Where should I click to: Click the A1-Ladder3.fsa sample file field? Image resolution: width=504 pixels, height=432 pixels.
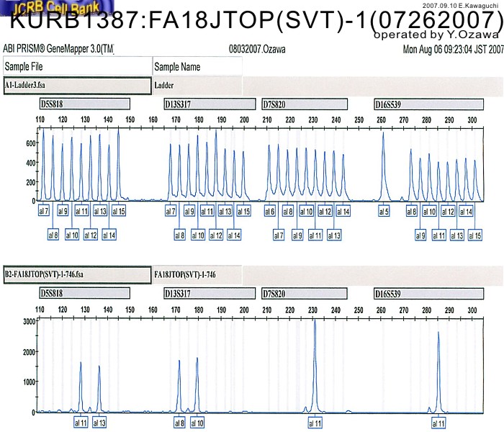point(76,84)
